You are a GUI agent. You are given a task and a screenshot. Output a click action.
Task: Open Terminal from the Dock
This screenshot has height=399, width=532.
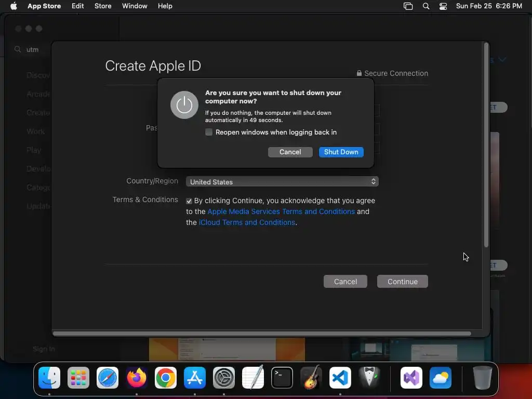pyautogui.click(x=282, y=378)
